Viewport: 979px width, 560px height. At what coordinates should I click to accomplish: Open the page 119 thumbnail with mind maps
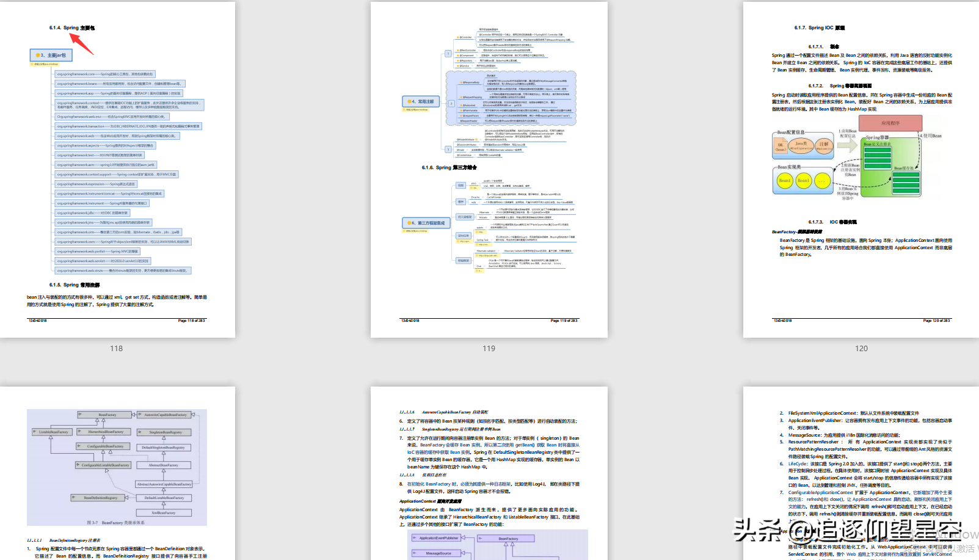pos(489,170)
